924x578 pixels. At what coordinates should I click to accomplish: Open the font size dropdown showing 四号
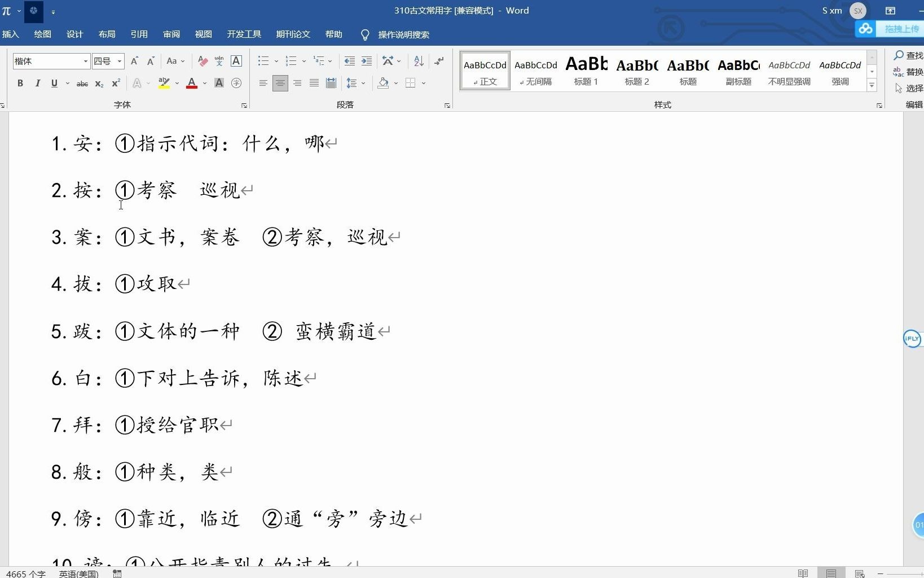(x=120, y=61)
